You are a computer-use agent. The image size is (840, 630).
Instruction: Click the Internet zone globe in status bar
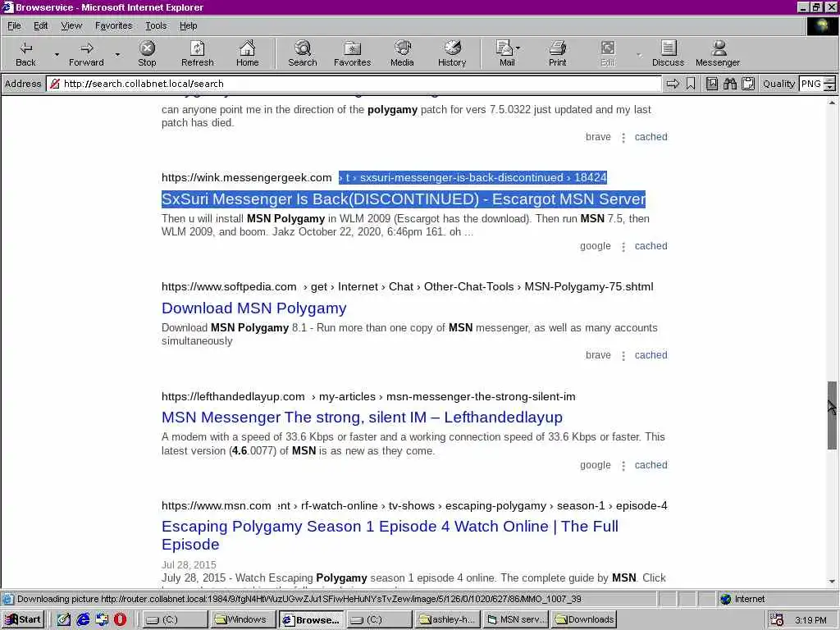click(x=725, y=599)
